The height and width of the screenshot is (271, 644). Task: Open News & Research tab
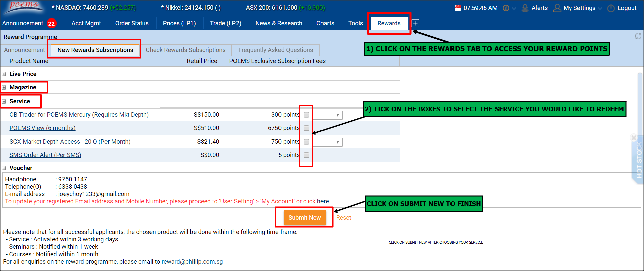[x=279, y=23]
